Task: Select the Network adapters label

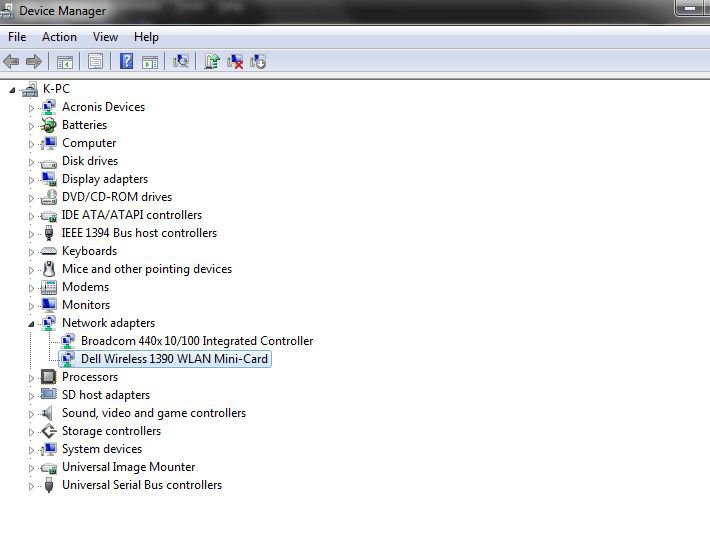Action: [x=108, y=323]
